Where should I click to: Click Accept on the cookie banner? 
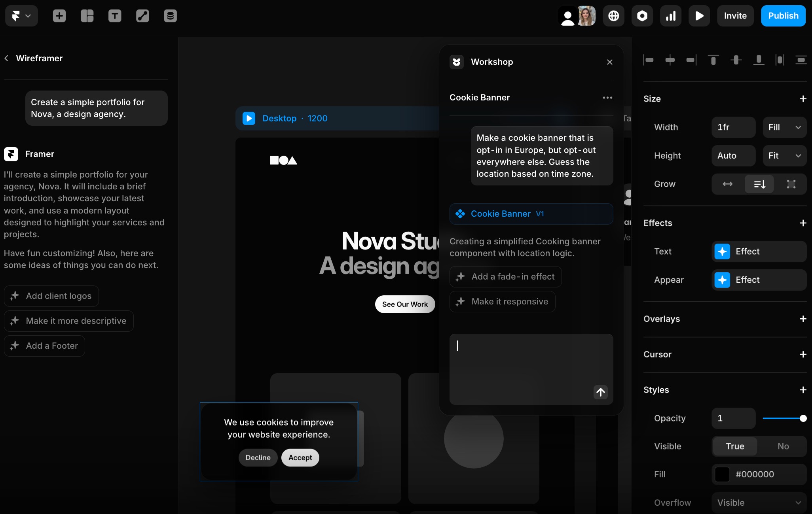click(x=300, y=457)
